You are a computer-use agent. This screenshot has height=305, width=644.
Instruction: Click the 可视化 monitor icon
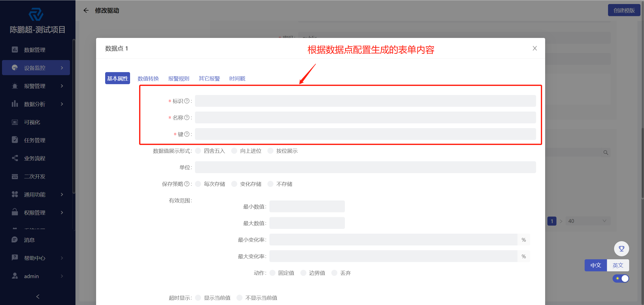(x=15, y=122)
